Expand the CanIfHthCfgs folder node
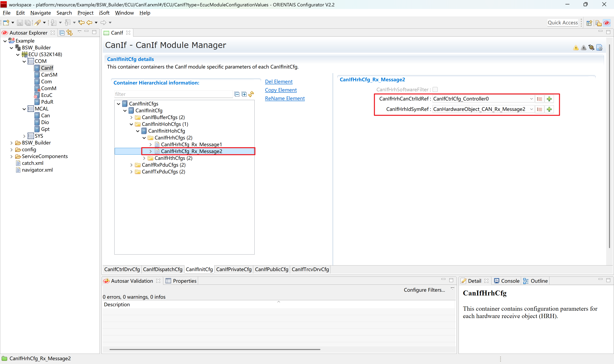 144,158
